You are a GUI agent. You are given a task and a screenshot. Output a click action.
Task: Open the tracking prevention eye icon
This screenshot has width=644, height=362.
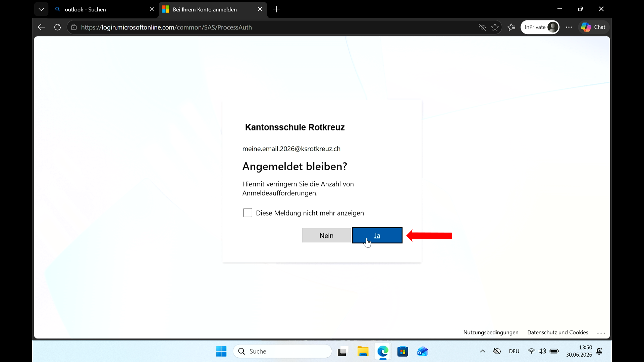click(x=482, y=27)
